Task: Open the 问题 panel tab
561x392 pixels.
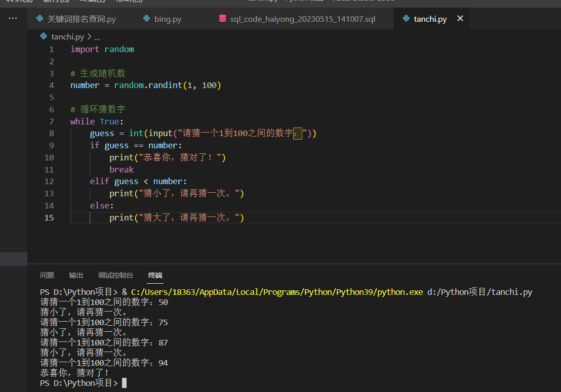Action: click(x=47, y=275)
